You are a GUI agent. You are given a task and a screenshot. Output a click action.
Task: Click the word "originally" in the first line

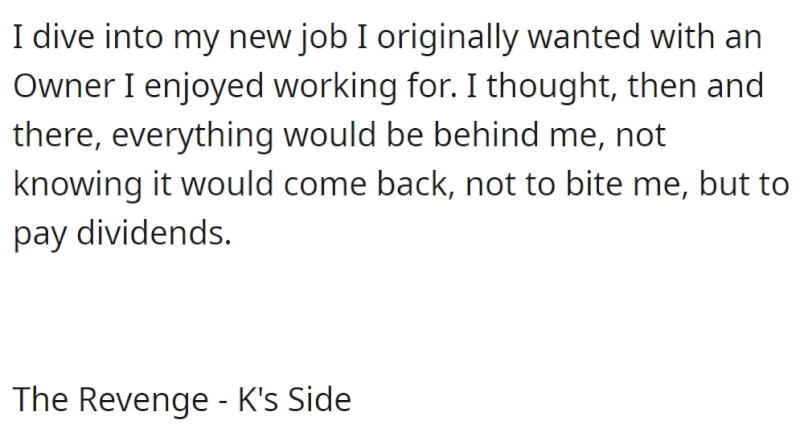[447, 39]
